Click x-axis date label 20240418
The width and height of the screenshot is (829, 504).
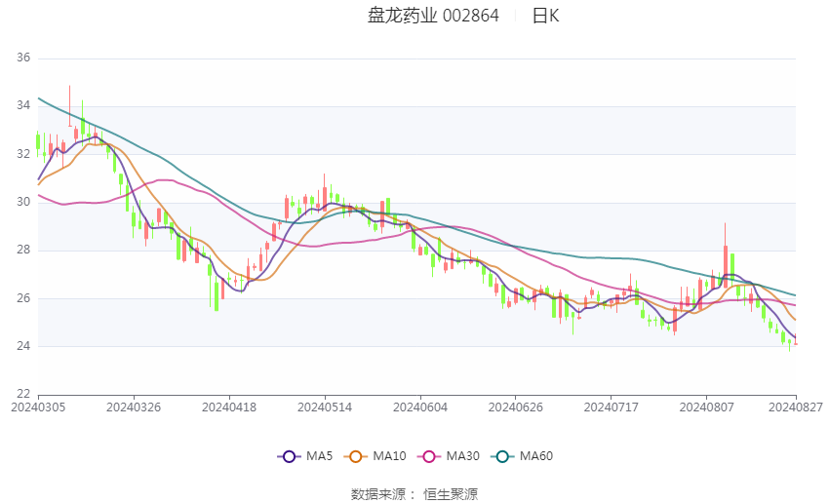229,407
